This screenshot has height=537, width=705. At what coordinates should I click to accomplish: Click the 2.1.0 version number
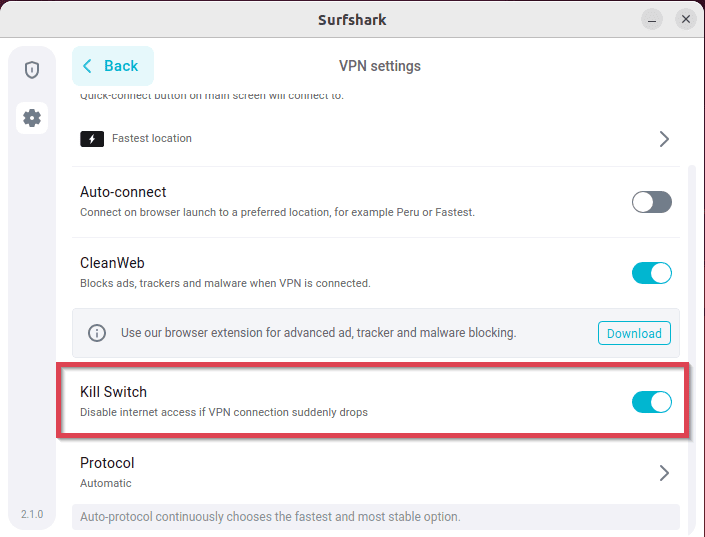pyautogui.click(x=32, y=514)
